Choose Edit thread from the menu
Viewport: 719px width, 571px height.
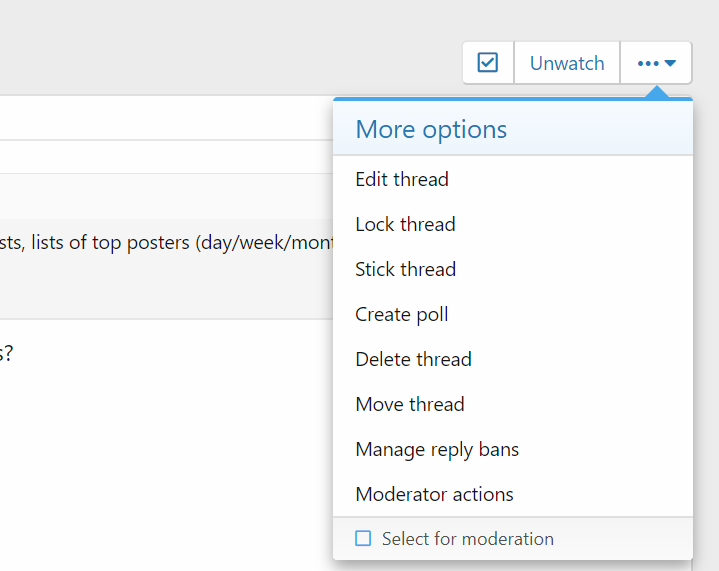(x=402, y=180)
